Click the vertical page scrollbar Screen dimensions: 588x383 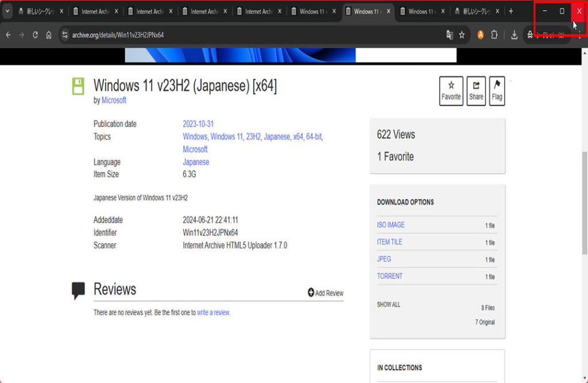tap(585, 201)
